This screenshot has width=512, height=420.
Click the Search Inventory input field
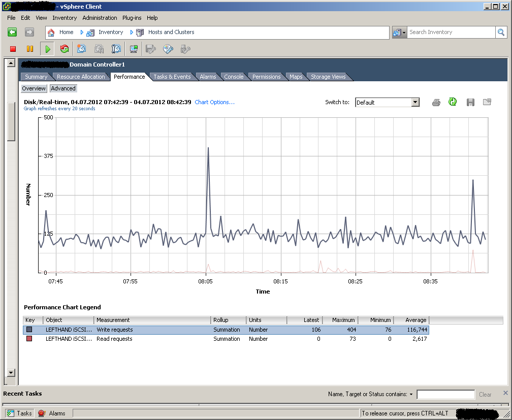451,32
